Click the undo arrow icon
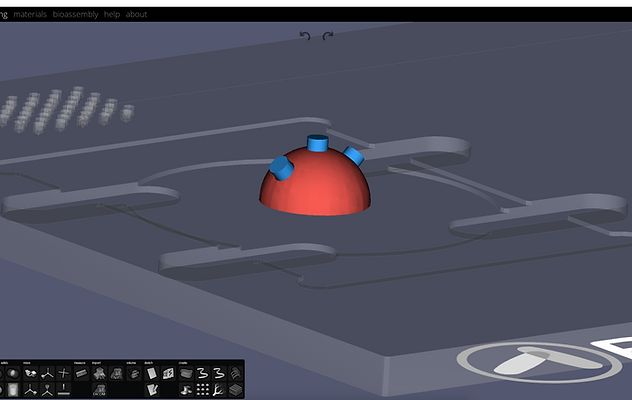The image size is (632, 400). (x=306, y=35)
